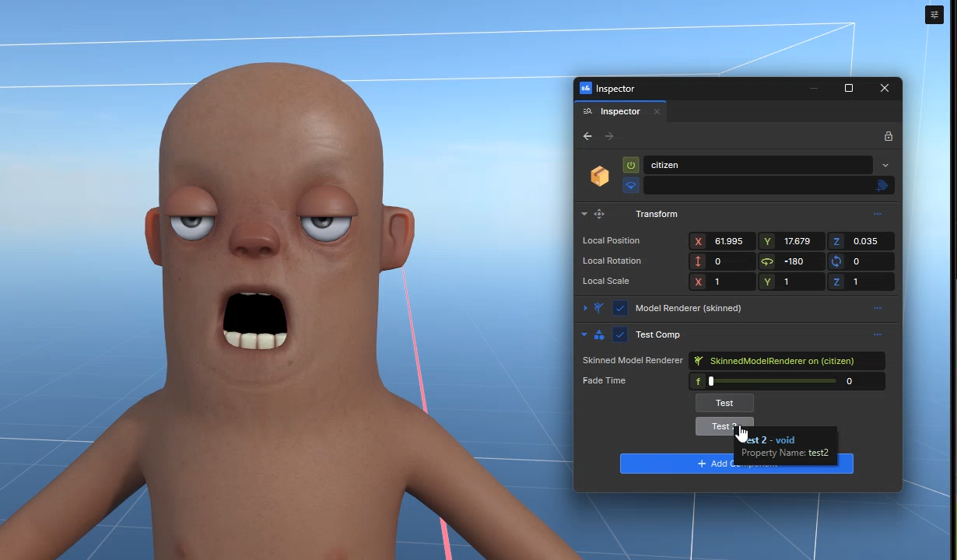Edit the citizen name field

(758, 165)
